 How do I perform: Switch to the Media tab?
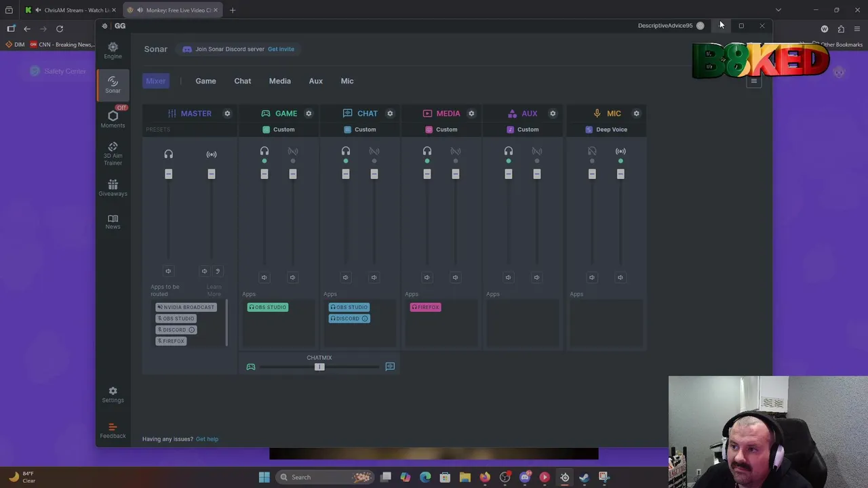point(279,81)
